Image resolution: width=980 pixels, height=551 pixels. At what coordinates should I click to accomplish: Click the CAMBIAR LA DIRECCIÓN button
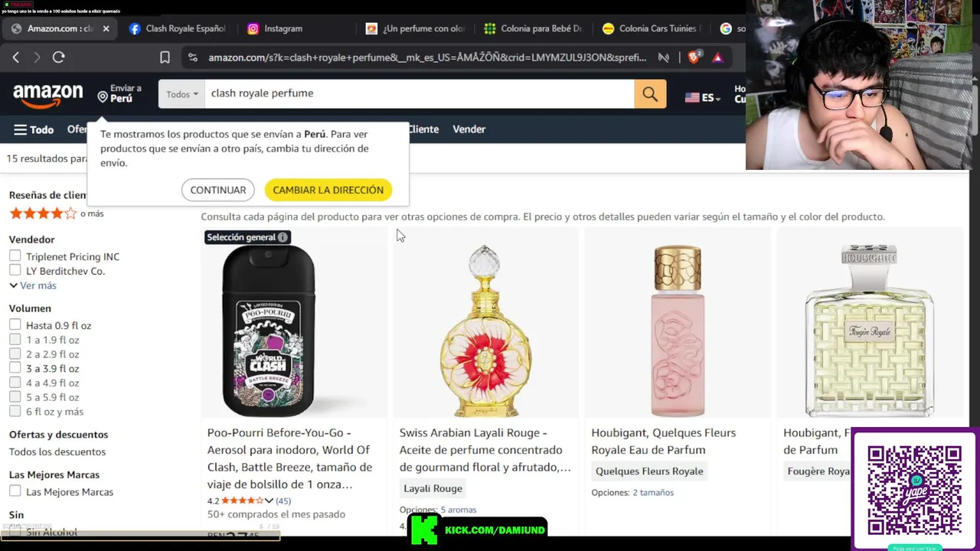(x=328, y=190)
